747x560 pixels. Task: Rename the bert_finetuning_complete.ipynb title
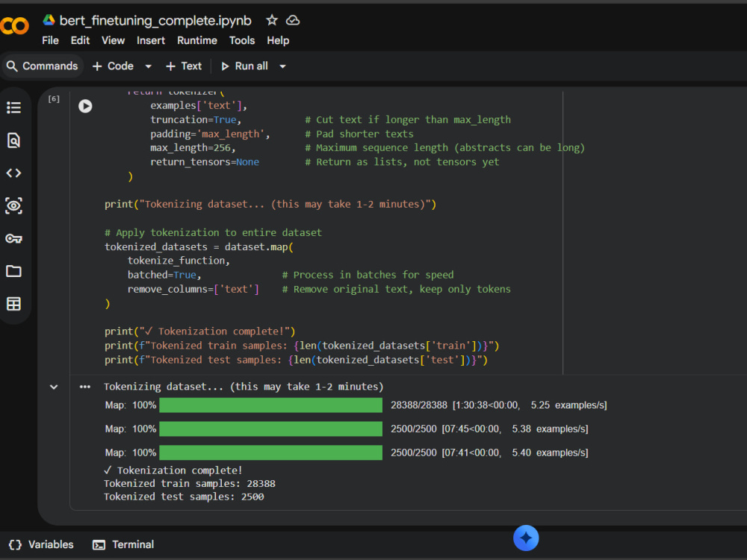click(155, 20)
